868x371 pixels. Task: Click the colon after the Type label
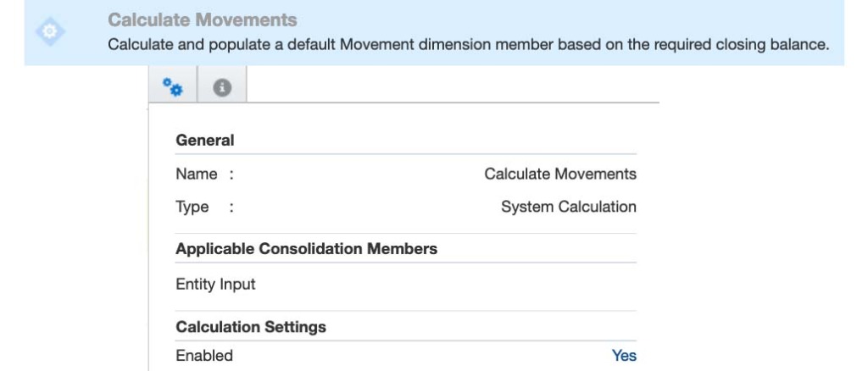(x=231, y=207)
